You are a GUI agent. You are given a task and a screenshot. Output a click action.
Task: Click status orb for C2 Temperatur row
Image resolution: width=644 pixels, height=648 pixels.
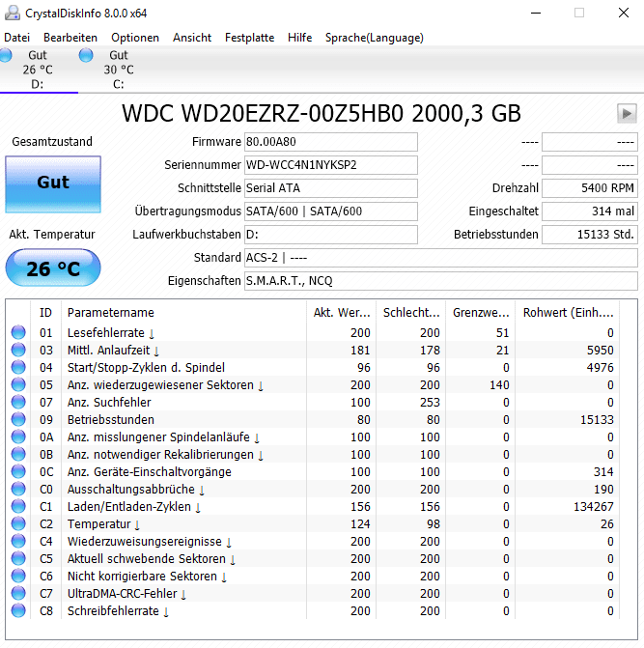pyautogui.click(x=18, y=523)
